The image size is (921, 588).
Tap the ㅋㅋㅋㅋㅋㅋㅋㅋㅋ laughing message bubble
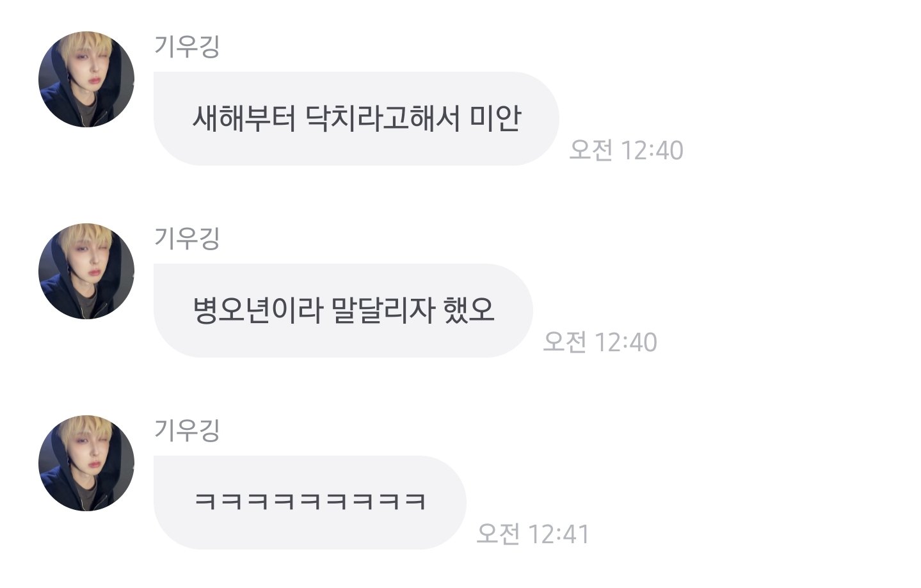[310, 502]
